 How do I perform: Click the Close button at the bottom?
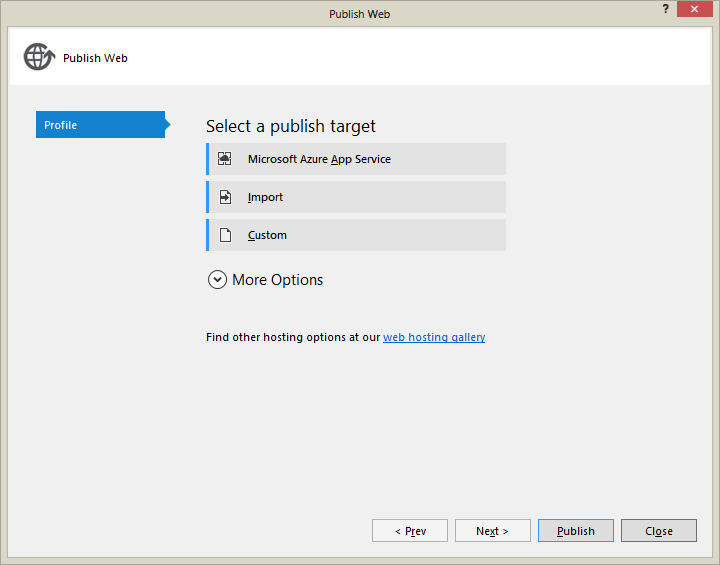[x=658, y=531]
